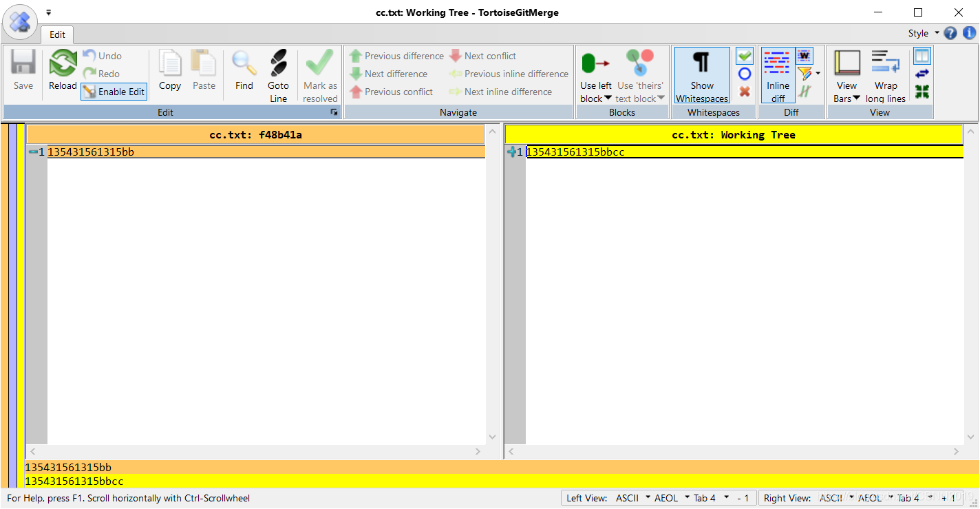The image size is (980, 509).
Task: Click Undo in Edit group
Action: coord(102,56)
